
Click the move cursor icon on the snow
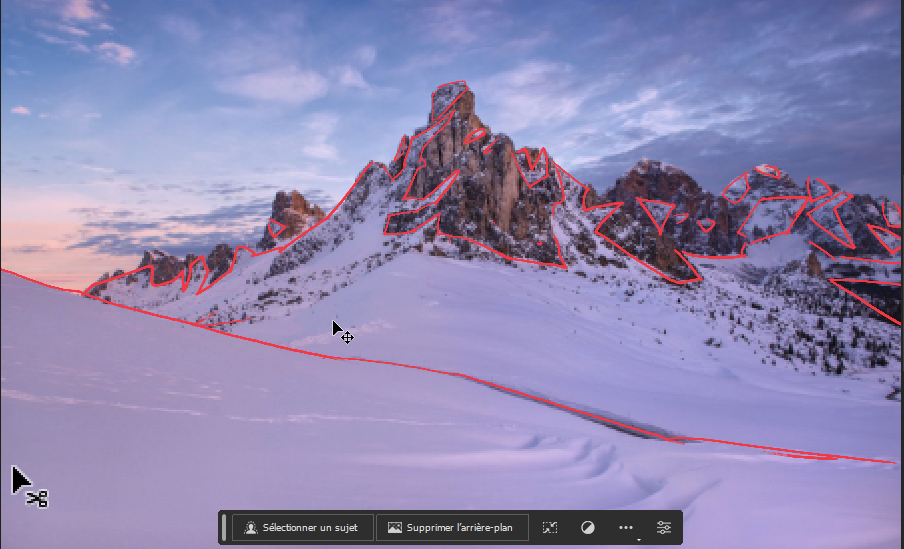(342, 333)
